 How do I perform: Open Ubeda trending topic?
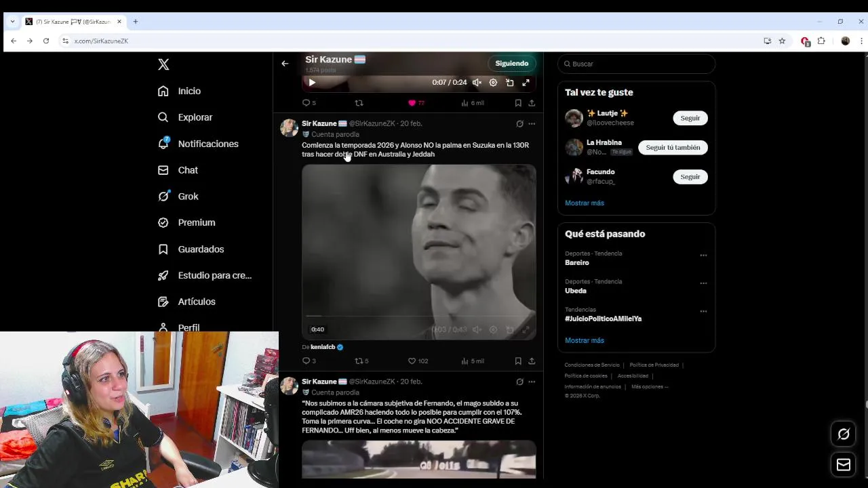coord(576,291)
